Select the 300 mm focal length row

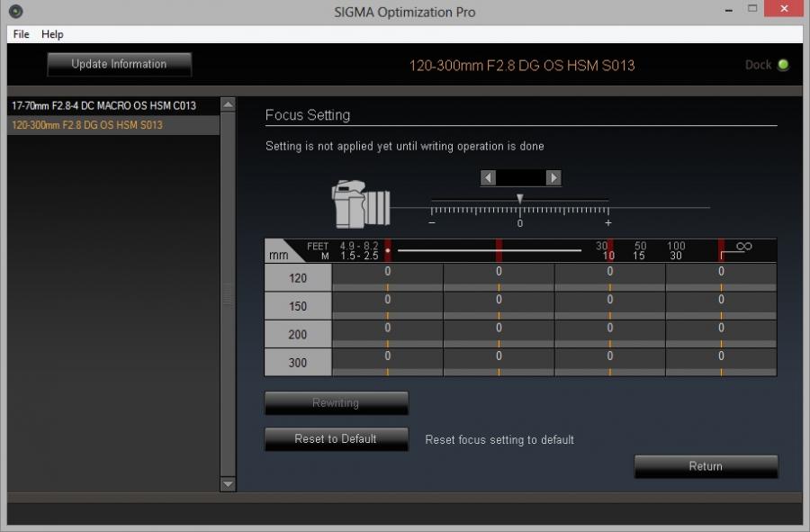pos(298,363)
